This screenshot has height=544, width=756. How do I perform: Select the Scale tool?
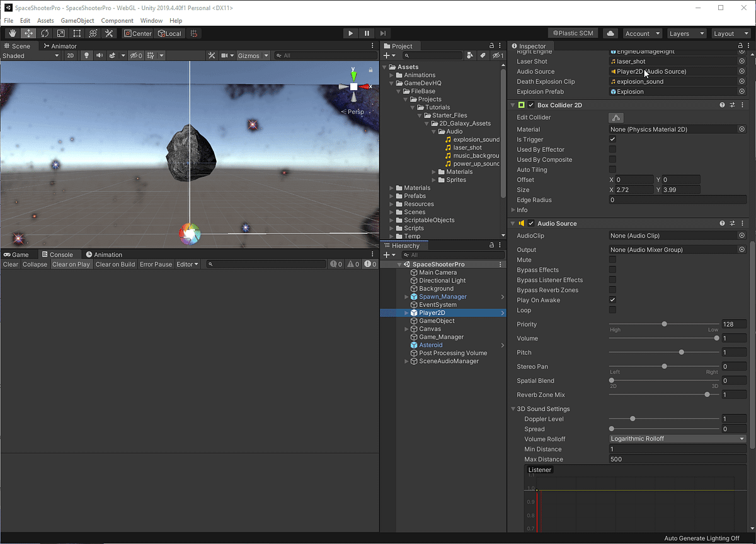tap(60, 33)
